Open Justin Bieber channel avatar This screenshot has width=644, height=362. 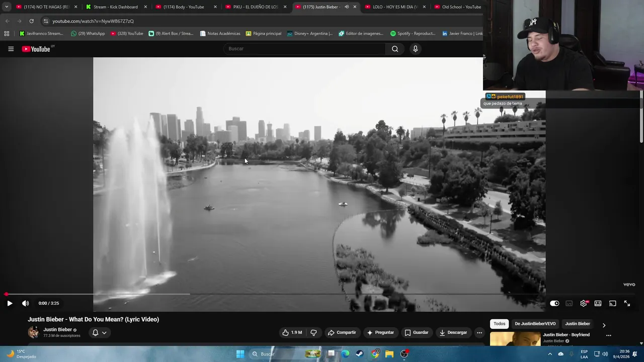coord(33,332)
